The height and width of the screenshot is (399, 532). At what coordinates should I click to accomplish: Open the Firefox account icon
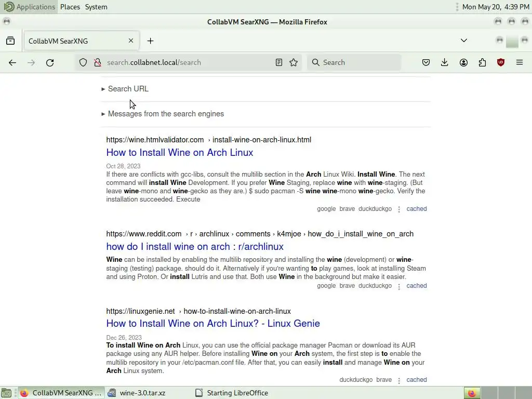click(463, 62)
